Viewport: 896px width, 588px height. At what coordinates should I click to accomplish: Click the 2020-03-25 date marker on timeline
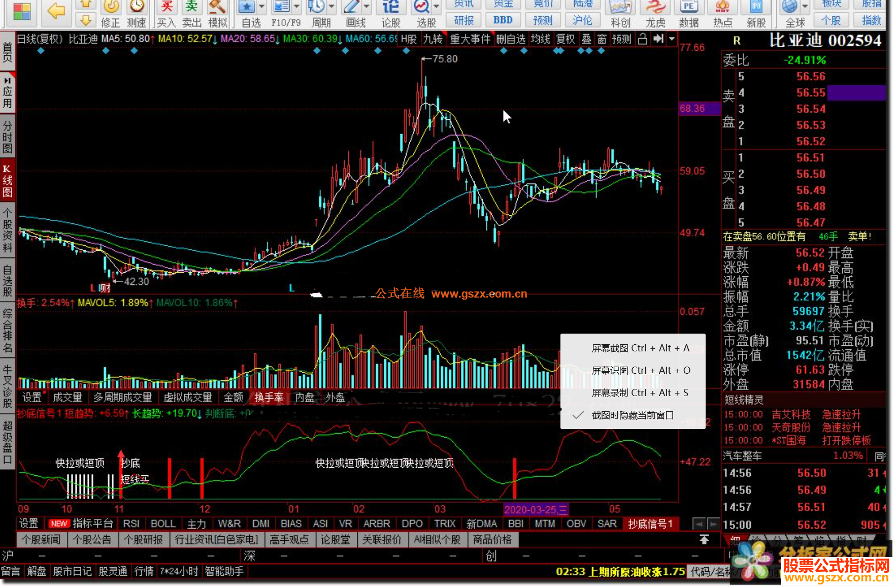[536, 509]
